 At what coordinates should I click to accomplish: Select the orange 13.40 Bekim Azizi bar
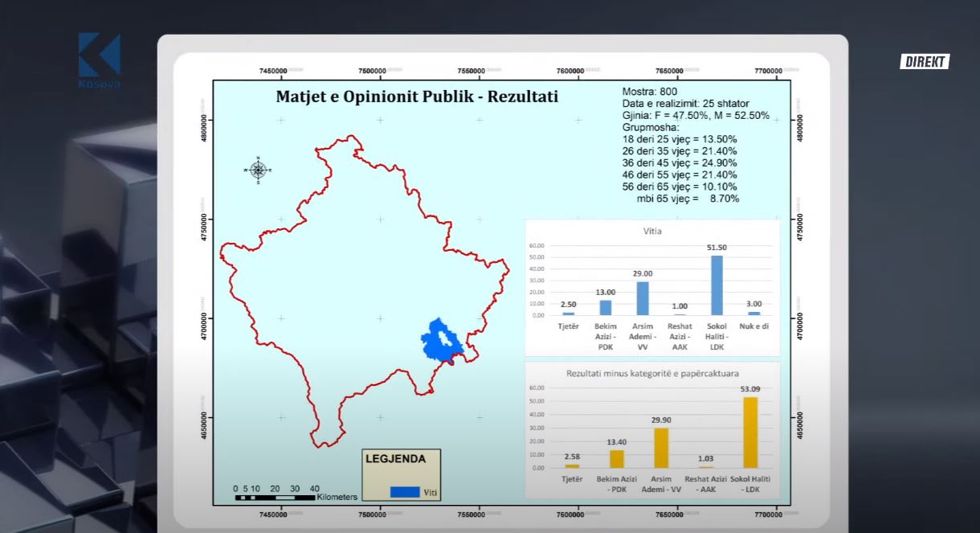click(617, 458)
